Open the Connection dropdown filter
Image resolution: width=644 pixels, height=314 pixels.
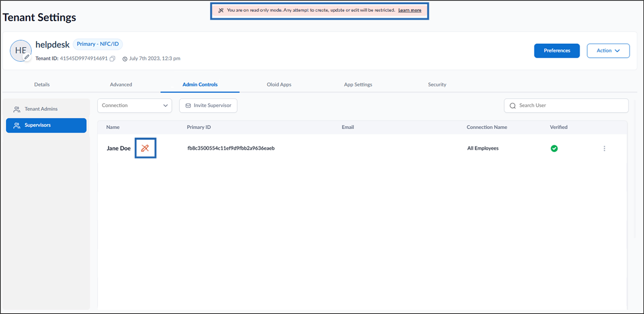(x=134, y=106)
